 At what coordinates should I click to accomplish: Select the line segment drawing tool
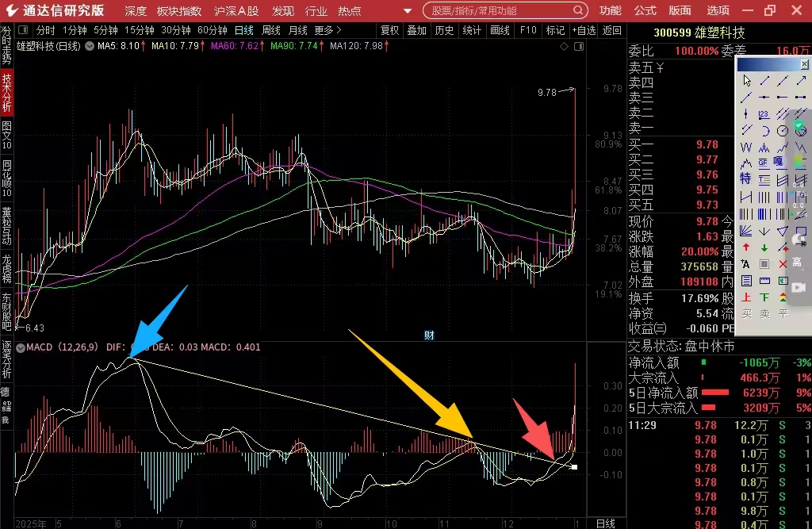[764, 80]
